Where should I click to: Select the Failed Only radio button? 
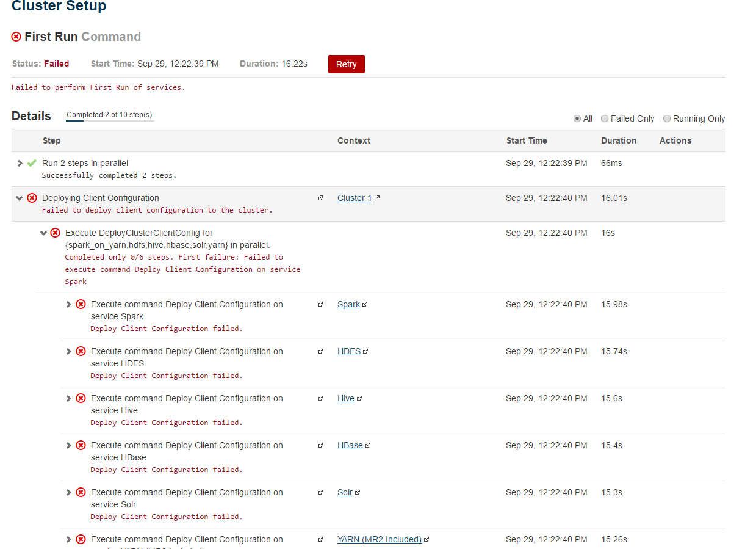(x=605, y=118)
